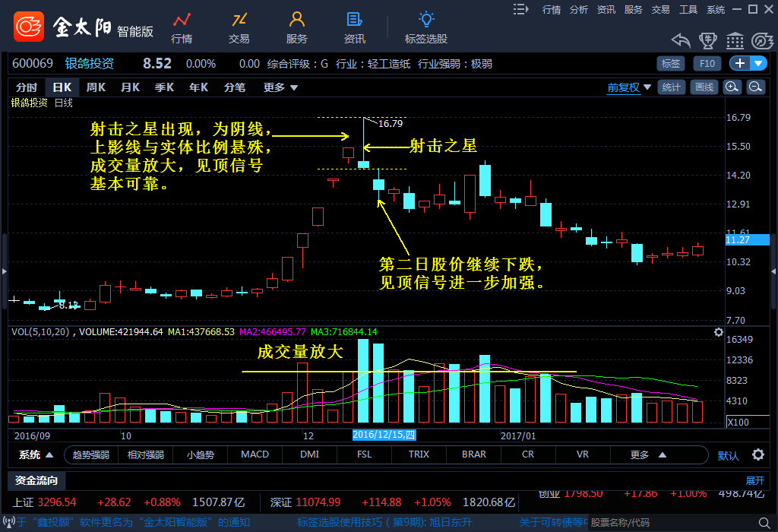Image resolution: width=778 pixels, height=532 pixels.
Task: Open the 标签选股 lightbulb stock picker
Action: (x=426, y=27)
